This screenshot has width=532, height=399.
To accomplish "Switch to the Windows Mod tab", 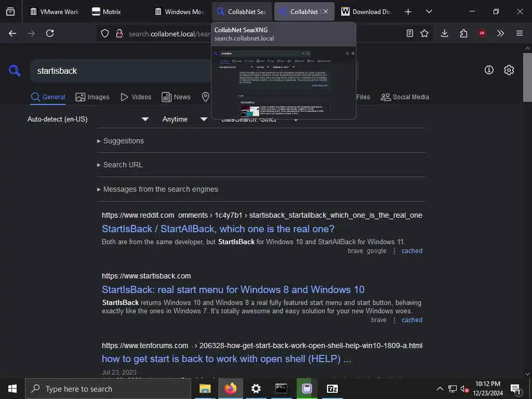I will tap(180, 11).
